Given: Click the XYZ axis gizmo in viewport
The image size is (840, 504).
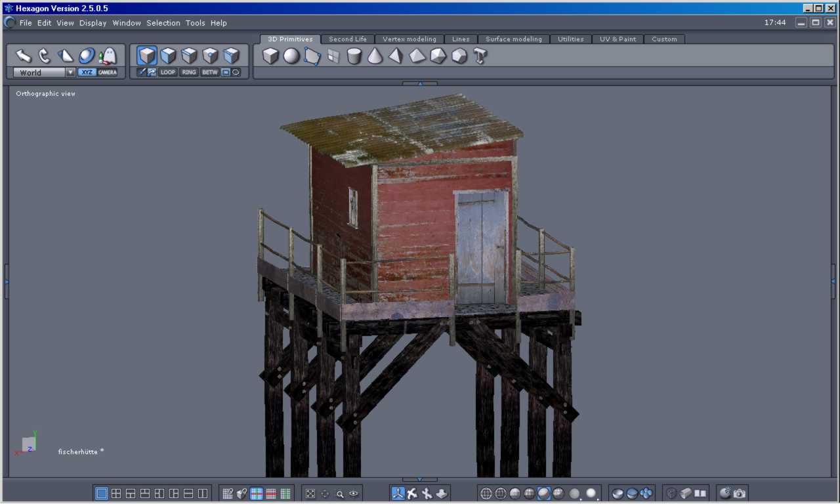Looking at the screenshot, I should click(26, 443).
